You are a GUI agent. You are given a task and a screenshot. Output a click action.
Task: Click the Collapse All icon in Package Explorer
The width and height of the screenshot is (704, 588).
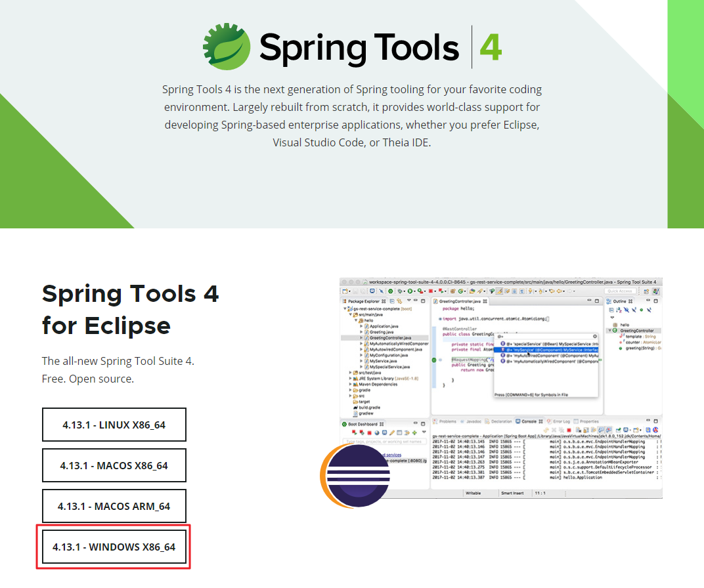click(x=392, y=301)
